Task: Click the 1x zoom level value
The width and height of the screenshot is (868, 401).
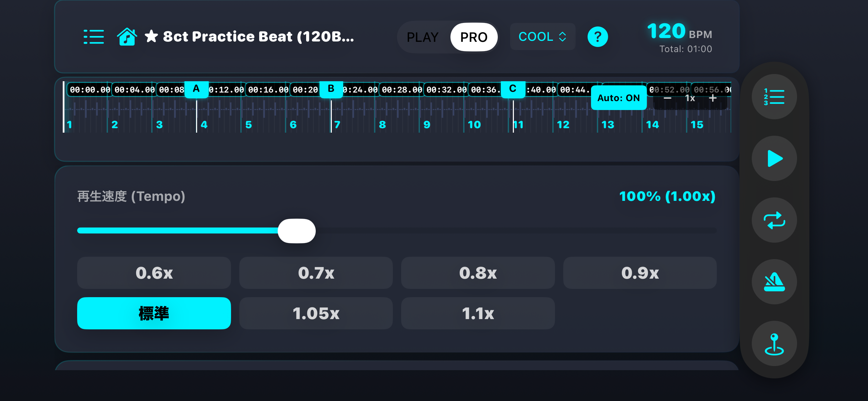Action: click(x=690, y=98)
